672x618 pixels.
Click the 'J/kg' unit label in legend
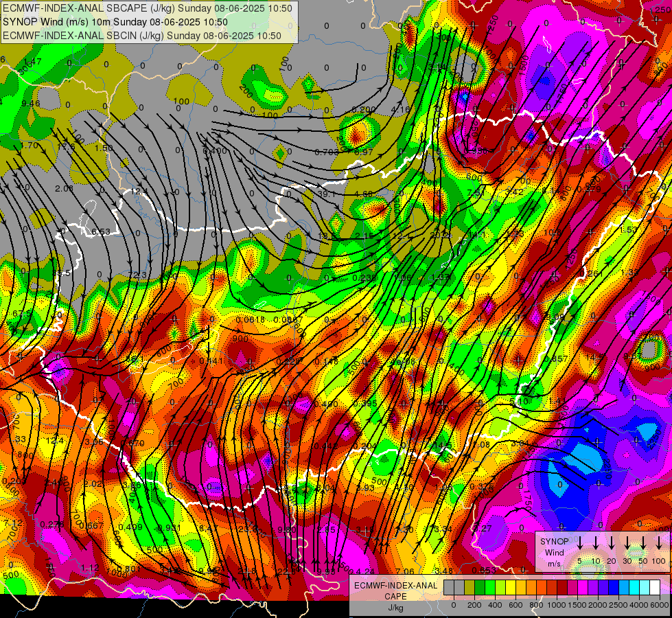click(395, 608)
